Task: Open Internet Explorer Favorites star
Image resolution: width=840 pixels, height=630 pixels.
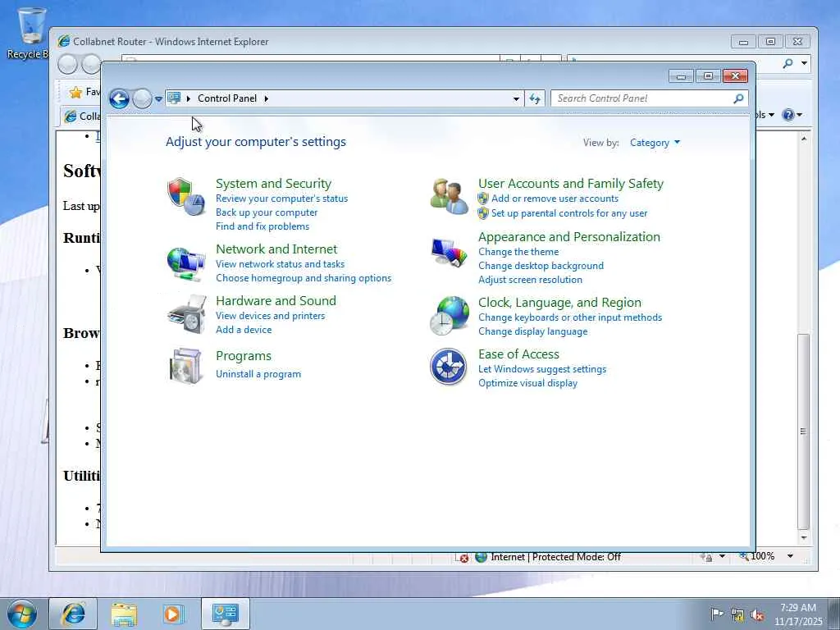Action: [x=75, y=92]
